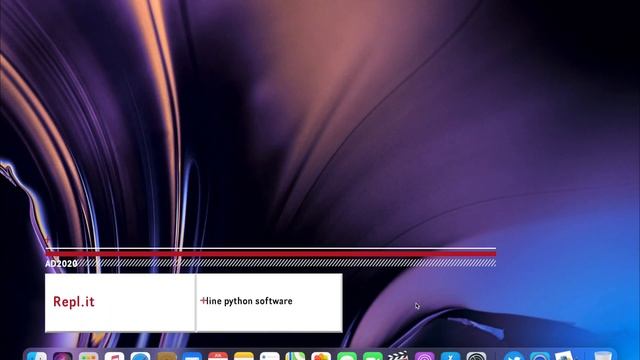The width and height of the screenshot is (640, 360).
Task: Open the Music app in Dock
Action: [x=114, y=356]
